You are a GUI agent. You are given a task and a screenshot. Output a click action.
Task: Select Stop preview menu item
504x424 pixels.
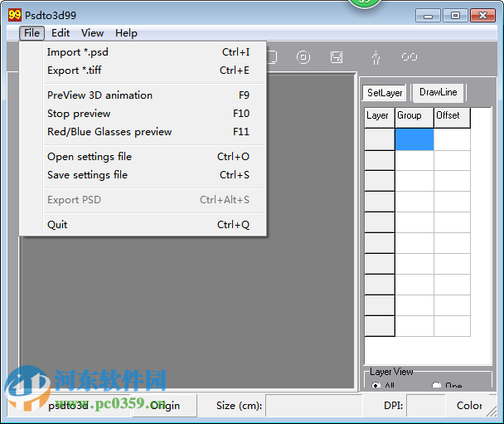click(148, 114)
